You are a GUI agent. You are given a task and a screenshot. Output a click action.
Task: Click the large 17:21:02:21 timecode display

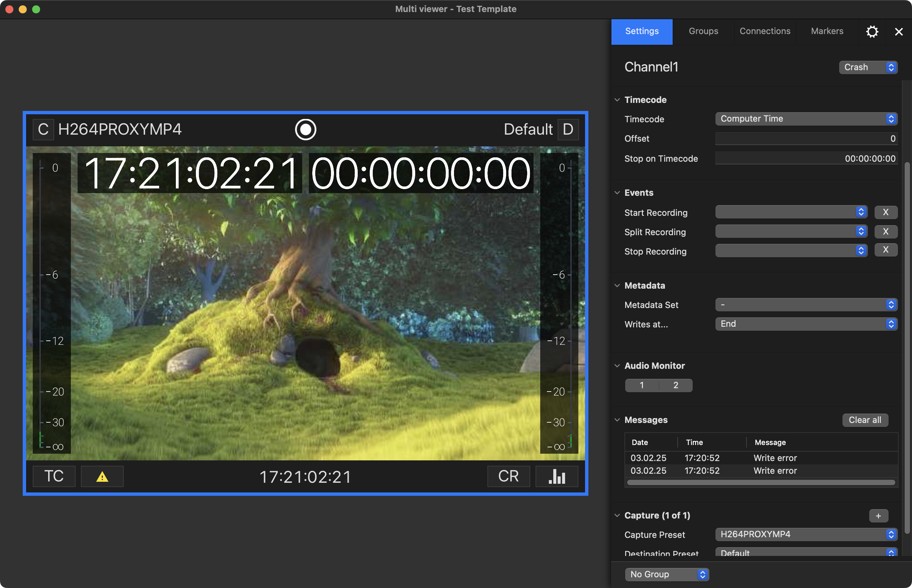[190, 173]
